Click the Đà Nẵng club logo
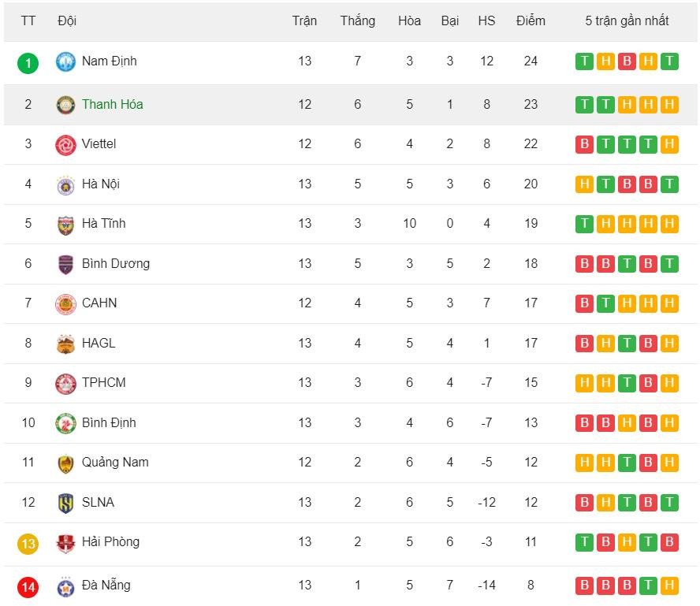 [65, 586]
